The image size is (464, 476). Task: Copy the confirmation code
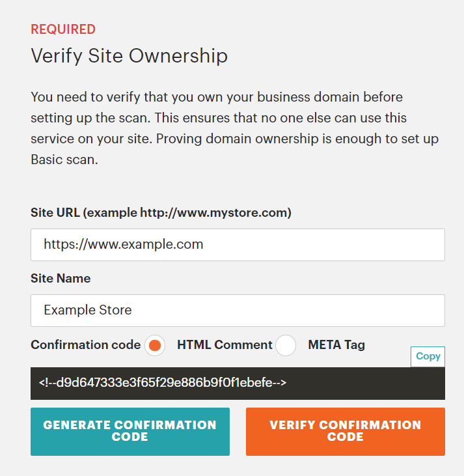428,356
